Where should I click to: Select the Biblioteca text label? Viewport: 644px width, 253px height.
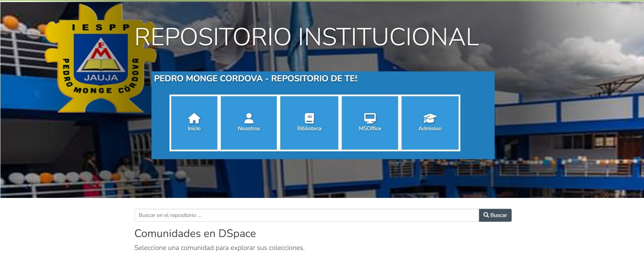point(309,129)
